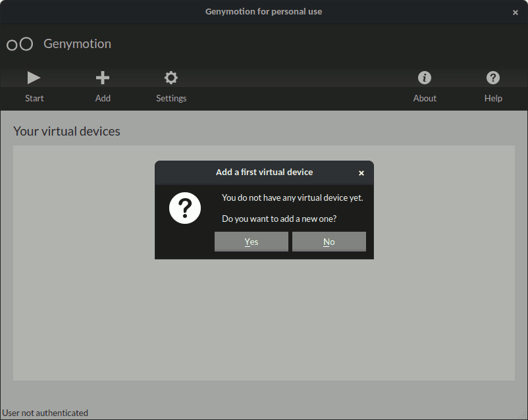
Task: Click the 'Your virtual devices' heading
Action: pos(66,132)
